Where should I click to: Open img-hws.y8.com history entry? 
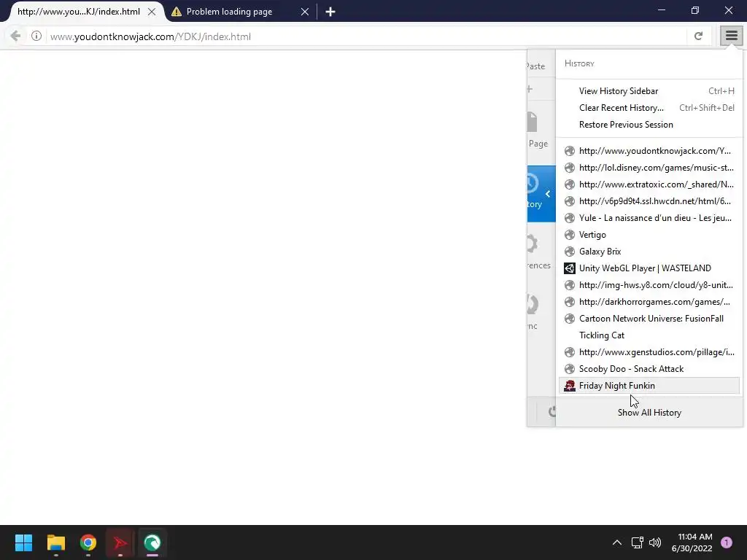pyautogui.click(x=649, y=285)
